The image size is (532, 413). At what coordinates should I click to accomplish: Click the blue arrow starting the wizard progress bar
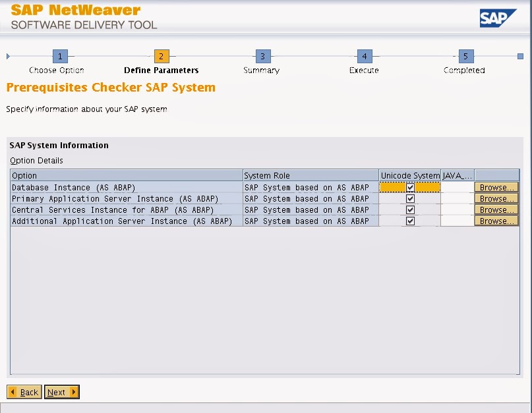point(8,57)
